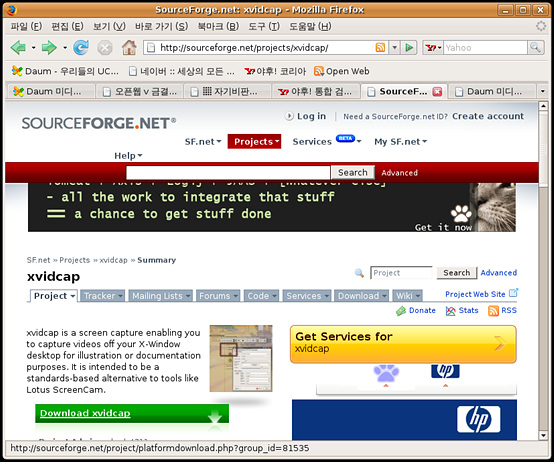Open the 파일 (F) menu
Screen dimensions: 554x462
(x=26, y=26)
